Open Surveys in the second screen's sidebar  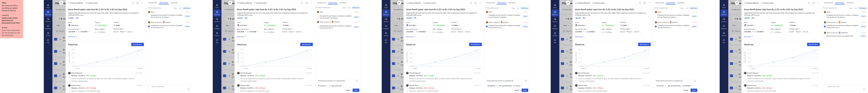[x=217, y=34]
